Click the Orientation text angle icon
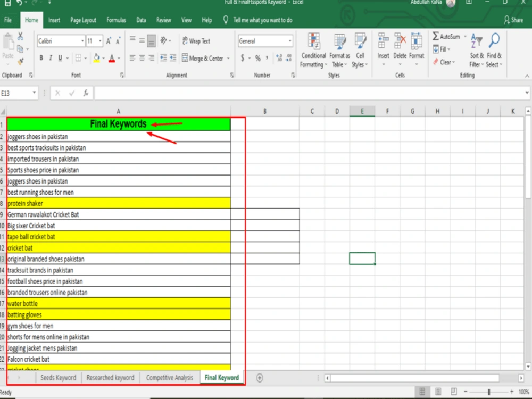Viewport: 532px width, 399px height. [163, 41]
